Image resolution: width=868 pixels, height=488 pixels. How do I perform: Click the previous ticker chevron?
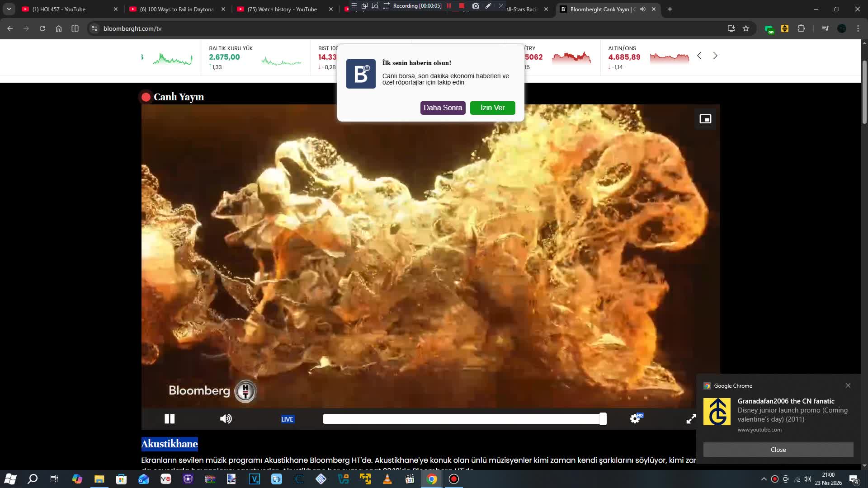[699, 56]
